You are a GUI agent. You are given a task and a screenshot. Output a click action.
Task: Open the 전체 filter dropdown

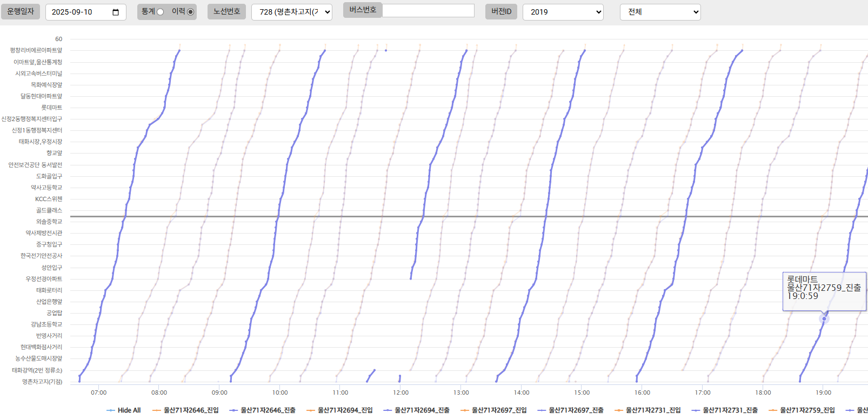point(660,12)
